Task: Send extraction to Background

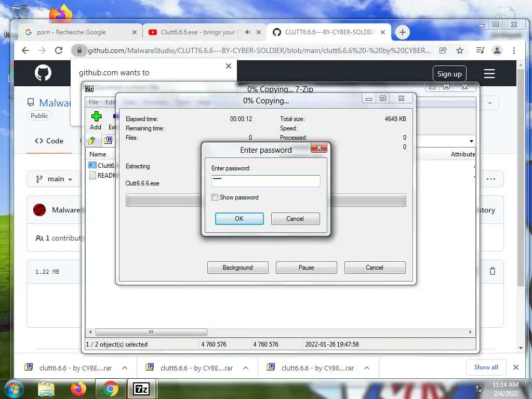Action: (x=238, y=268)
